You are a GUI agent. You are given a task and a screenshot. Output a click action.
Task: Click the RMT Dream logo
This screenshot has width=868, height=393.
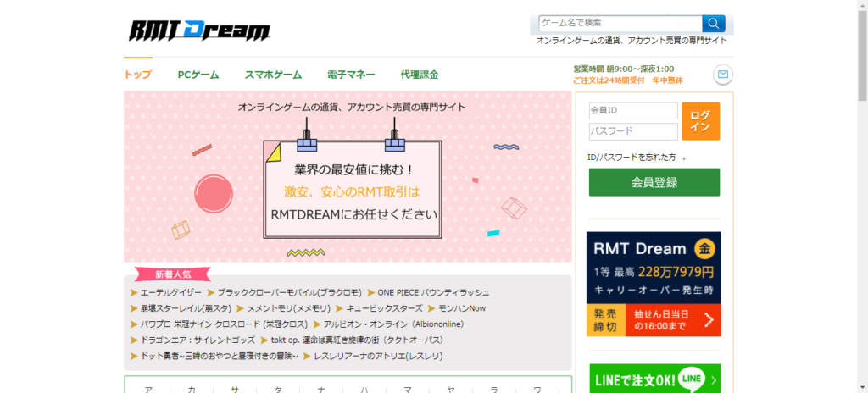199,31
